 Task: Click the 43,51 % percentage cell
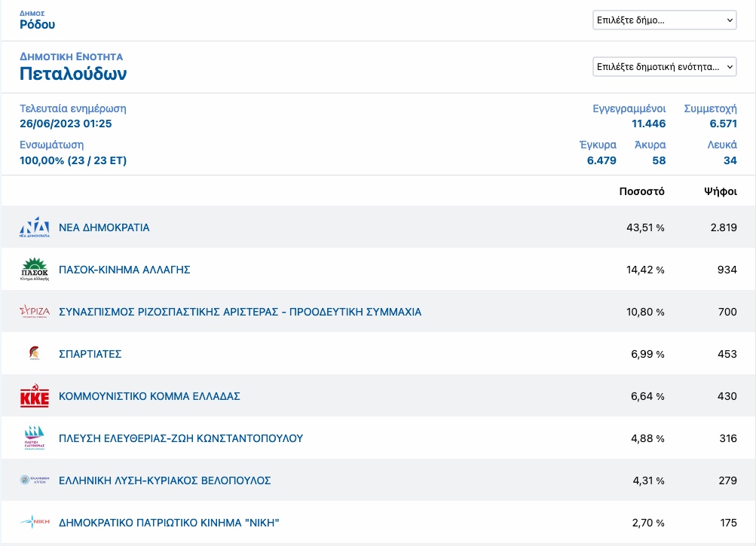[x=645, y=227]
